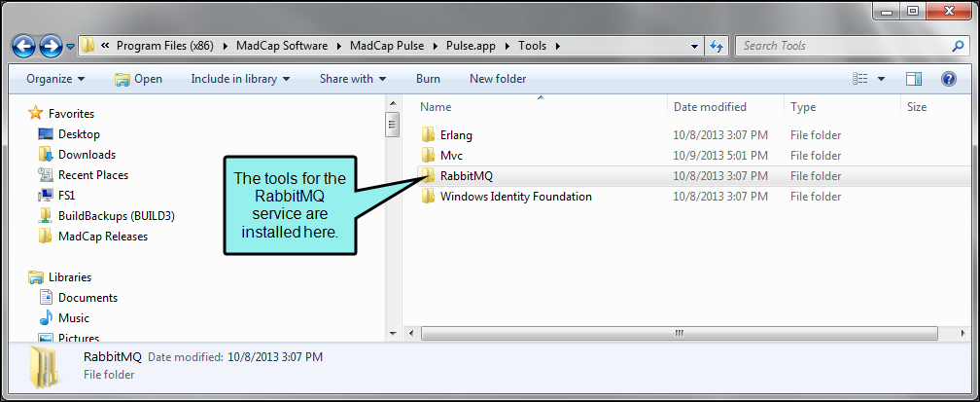980x402 pixels.
Task: Click Date modified value in details pane
Action: (x=277, y=357)
